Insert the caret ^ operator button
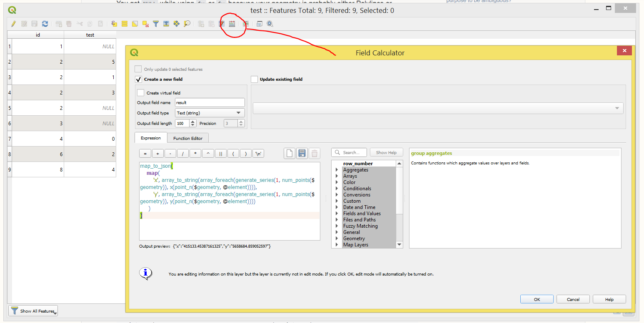Screen dimensions: 644x323 coord(208,154)
